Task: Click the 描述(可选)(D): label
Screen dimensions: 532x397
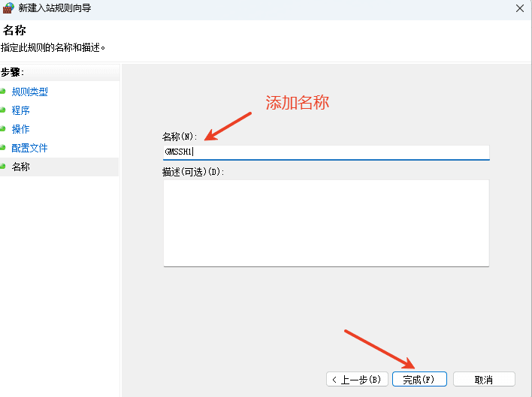Action: pos(193,172)
